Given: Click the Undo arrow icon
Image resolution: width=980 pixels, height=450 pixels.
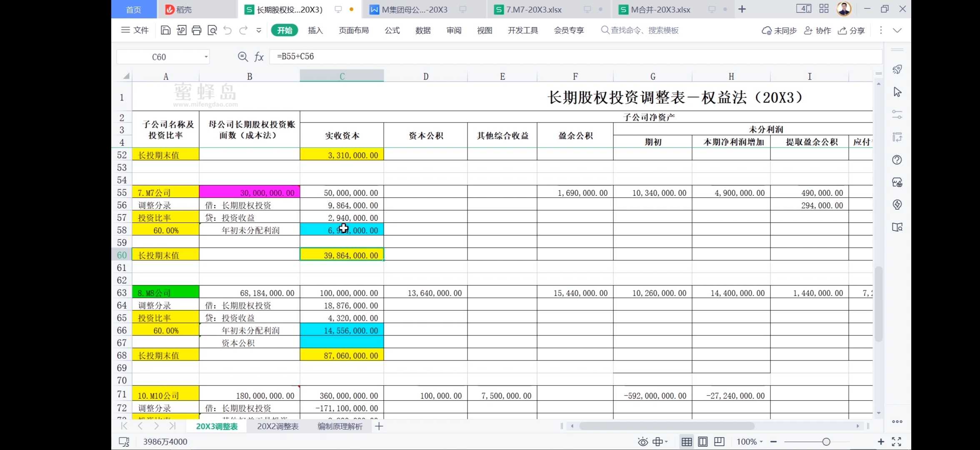Looking at the screenshot, I should [227, 30].
